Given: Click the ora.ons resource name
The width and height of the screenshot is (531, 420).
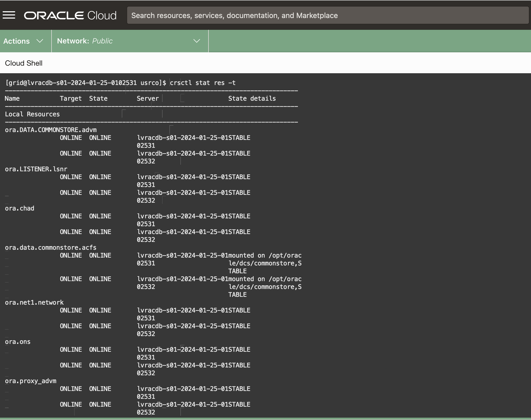Looking at the screenshot, I should [x=18, y=342].
